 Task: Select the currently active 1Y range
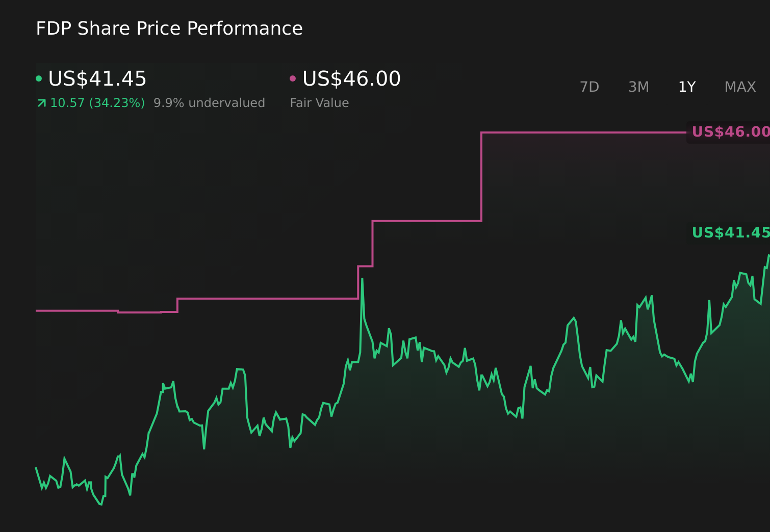(x=686, y=87)
